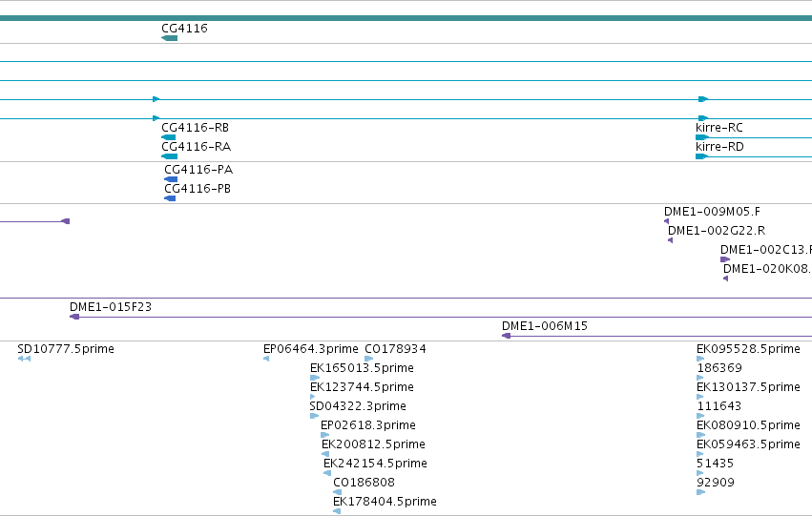The image size is (812, 516).
Task: Select the CO178934 EST arrow
Action: coord(368,359)
